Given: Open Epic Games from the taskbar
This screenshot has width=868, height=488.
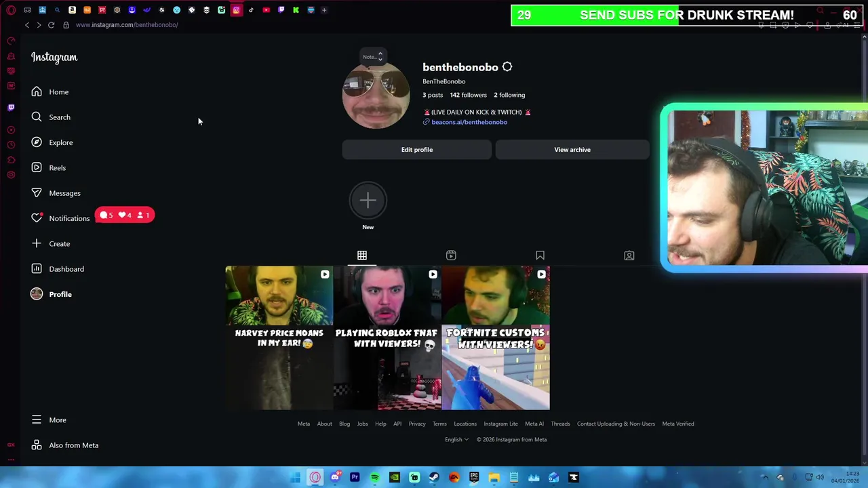Looking at the screenshot, I should 474,478.
